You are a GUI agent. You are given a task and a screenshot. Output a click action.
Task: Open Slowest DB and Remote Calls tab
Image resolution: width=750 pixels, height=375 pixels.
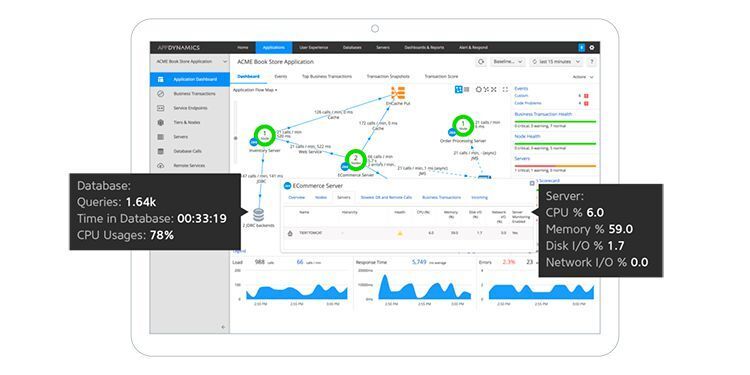click(x=386, y=197)
